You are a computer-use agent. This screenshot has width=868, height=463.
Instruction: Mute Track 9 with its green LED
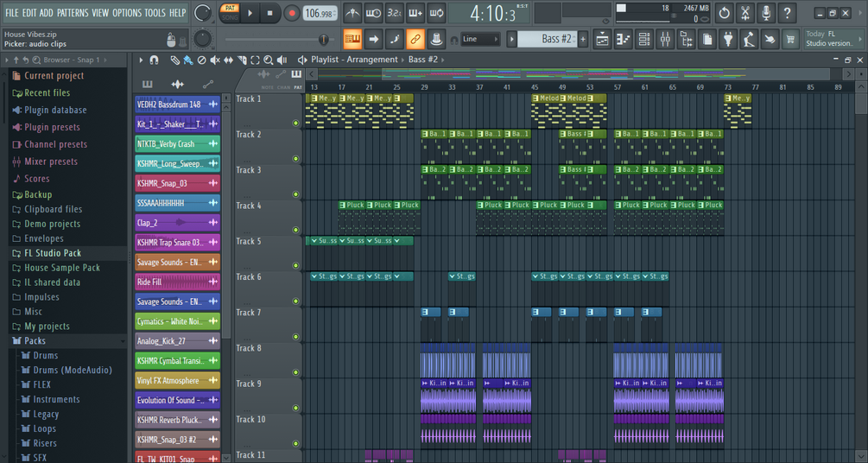pyautogui.click(x=295, y=408)
